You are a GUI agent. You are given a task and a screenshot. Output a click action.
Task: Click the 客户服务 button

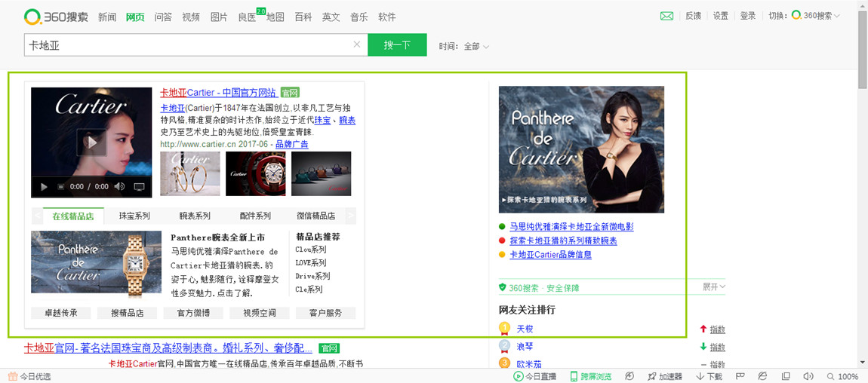(325, 313)
